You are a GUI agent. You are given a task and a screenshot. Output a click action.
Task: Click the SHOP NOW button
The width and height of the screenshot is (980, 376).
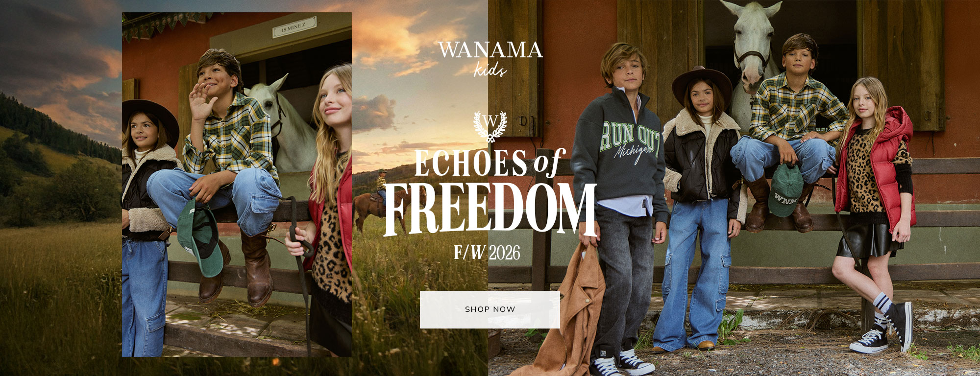click(490, 309)
